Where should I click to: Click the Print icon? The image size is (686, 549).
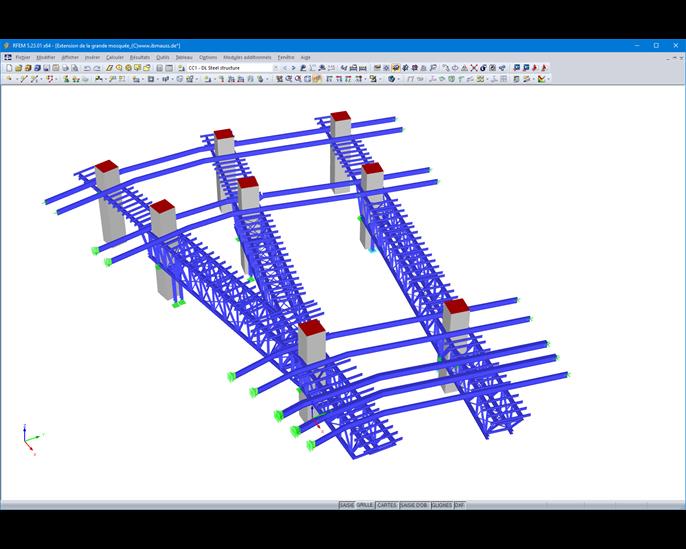coord(65,68)
